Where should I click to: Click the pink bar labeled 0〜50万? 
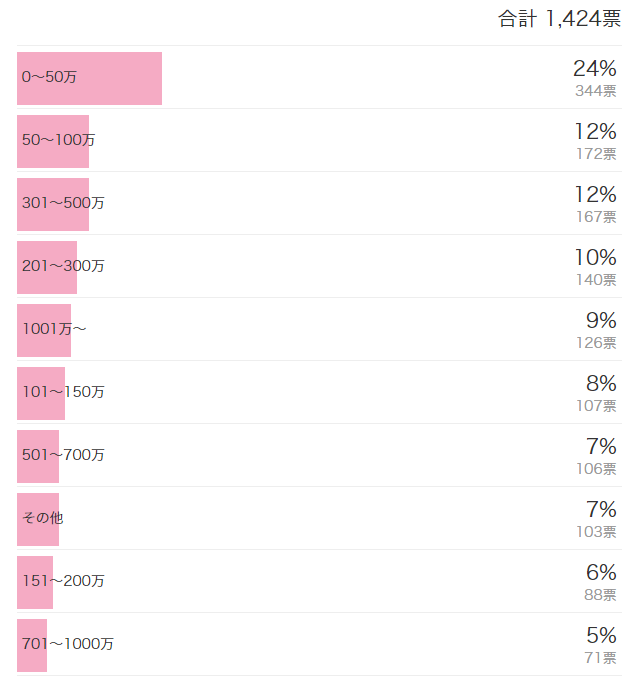(x=89, y=78)
